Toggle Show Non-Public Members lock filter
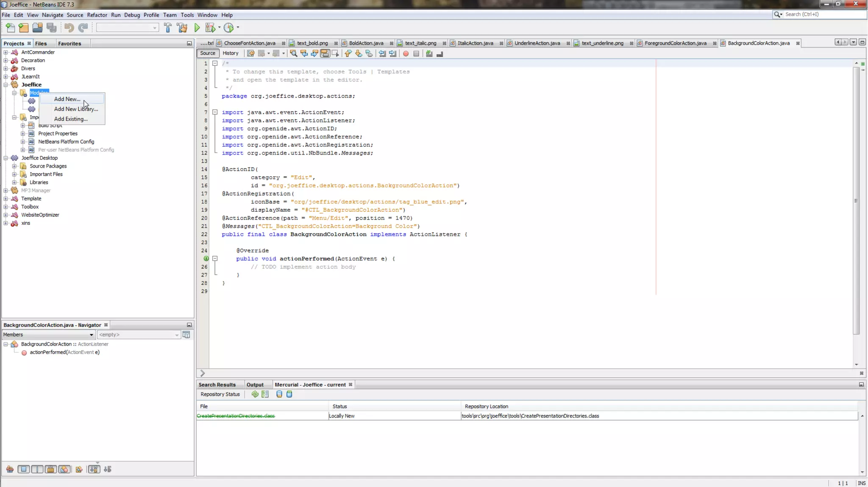Viewport: 868px width, 487px height. pyautogui.click(x=51, y=469)
